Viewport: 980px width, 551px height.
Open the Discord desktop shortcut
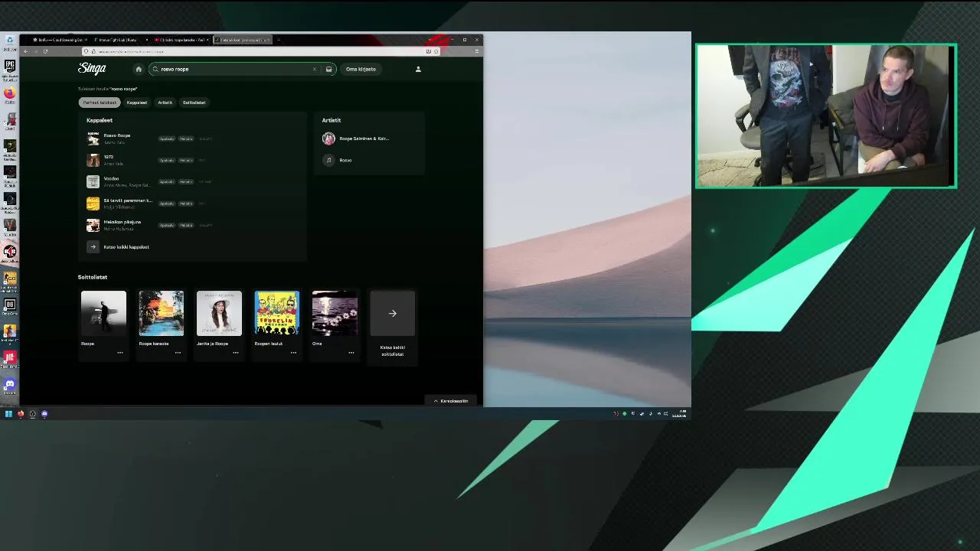[9, 384]
